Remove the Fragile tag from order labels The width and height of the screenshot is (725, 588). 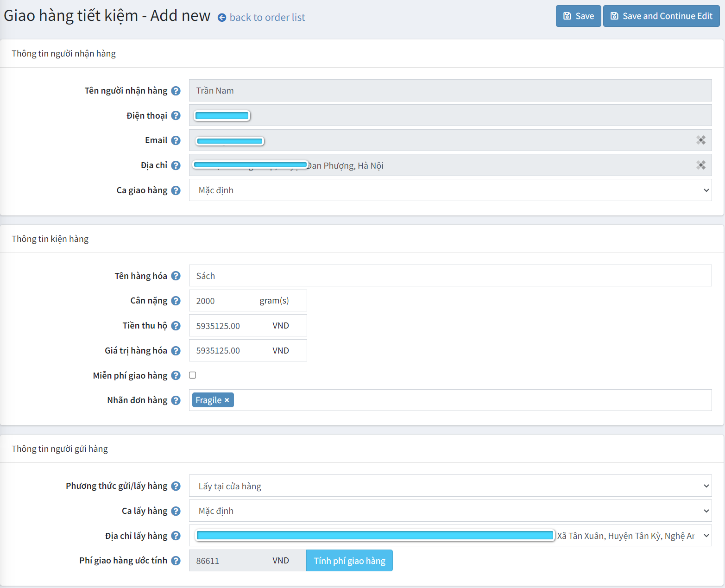227,400
